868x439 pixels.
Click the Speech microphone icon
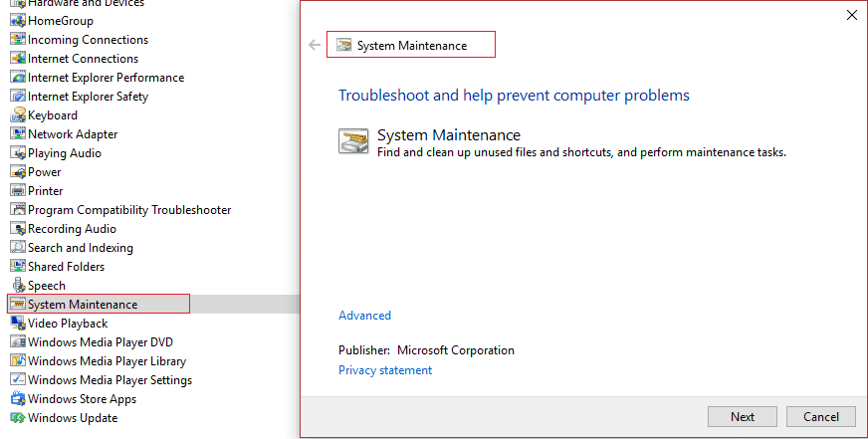click(18, 286)
